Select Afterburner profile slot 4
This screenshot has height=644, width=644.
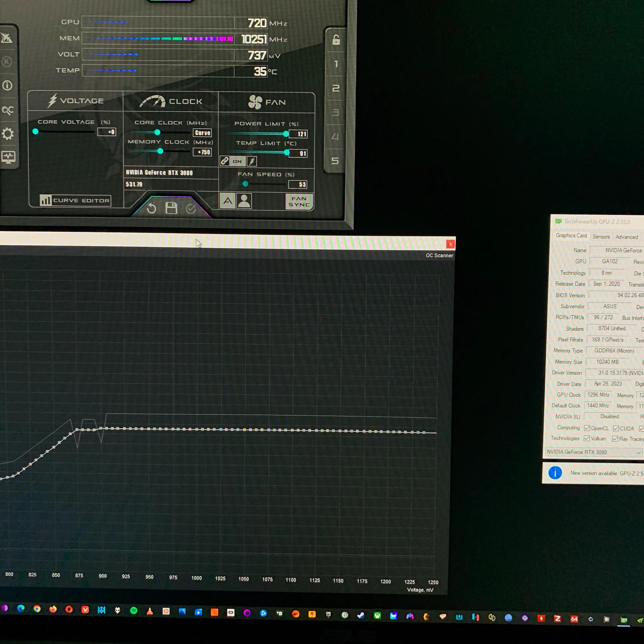(335, 136)
